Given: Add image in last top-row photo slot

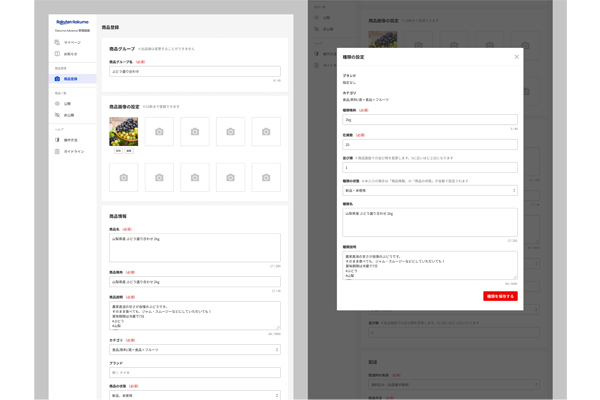Looking at the screenshot, I should 266,131.
